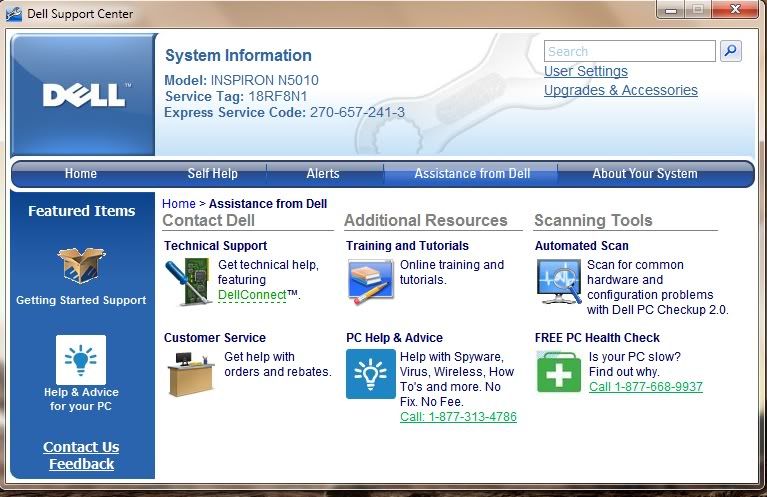Launch the Automated Scan monitor icon

[559, 281]
